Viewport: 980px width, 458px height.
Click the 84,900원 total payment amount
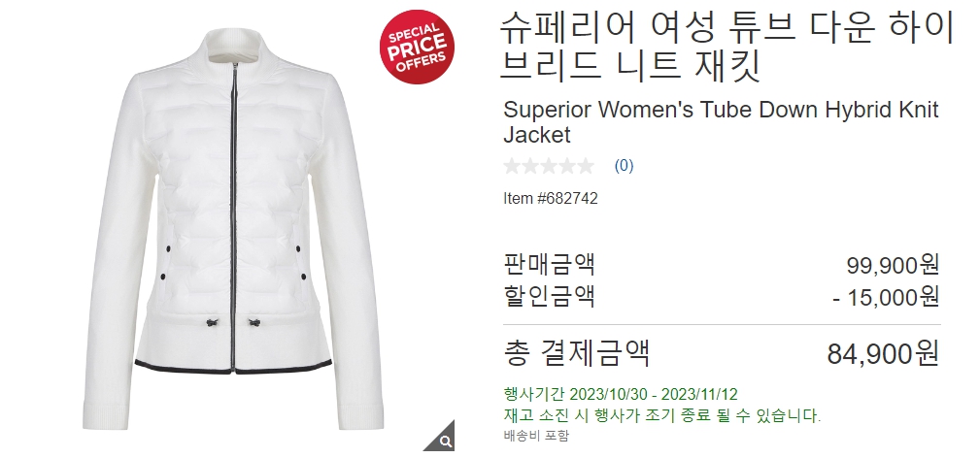[x=883, y=353]
